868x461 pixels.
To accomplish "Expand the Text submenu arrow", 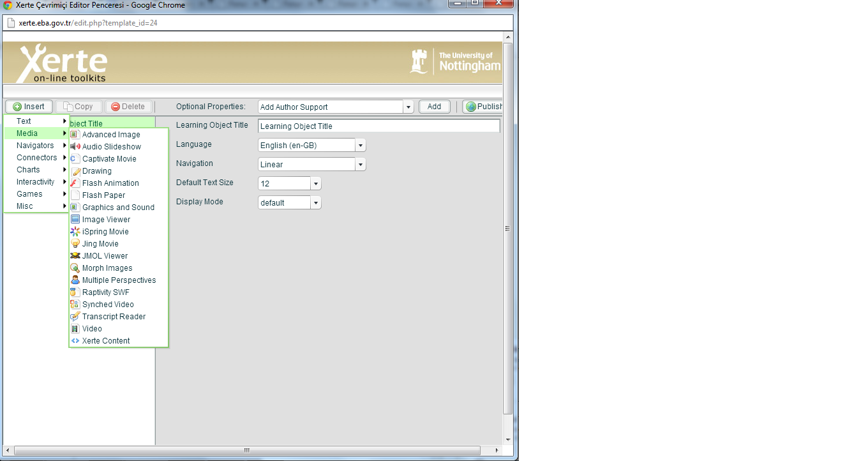I will pos(64,121).
